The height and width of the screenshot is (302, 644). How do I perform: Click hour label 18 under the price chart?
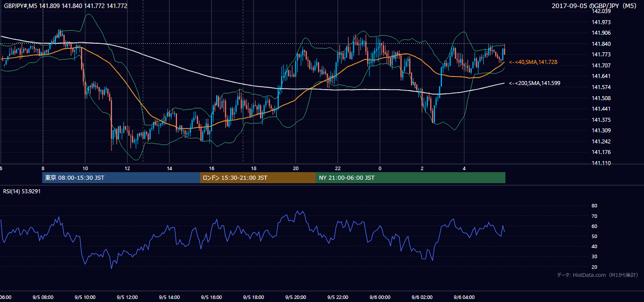253,169
